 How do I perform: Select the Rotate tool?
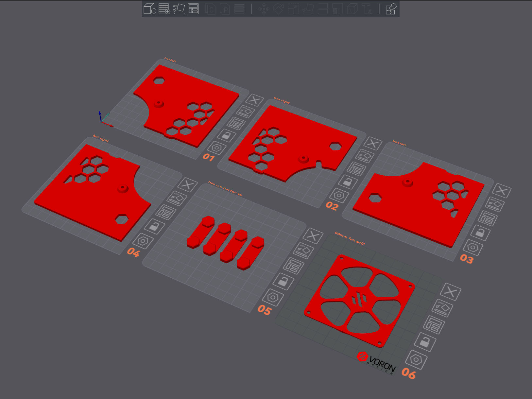point(278,9)
